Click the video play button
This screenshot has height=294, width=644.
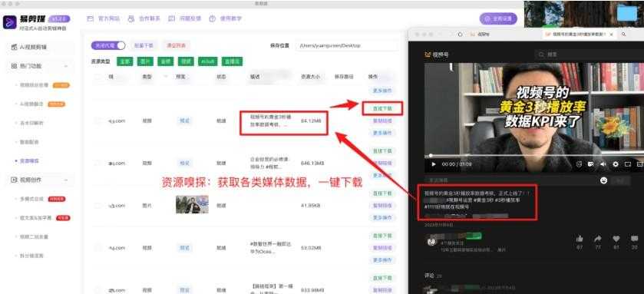(x=434, y=164)
